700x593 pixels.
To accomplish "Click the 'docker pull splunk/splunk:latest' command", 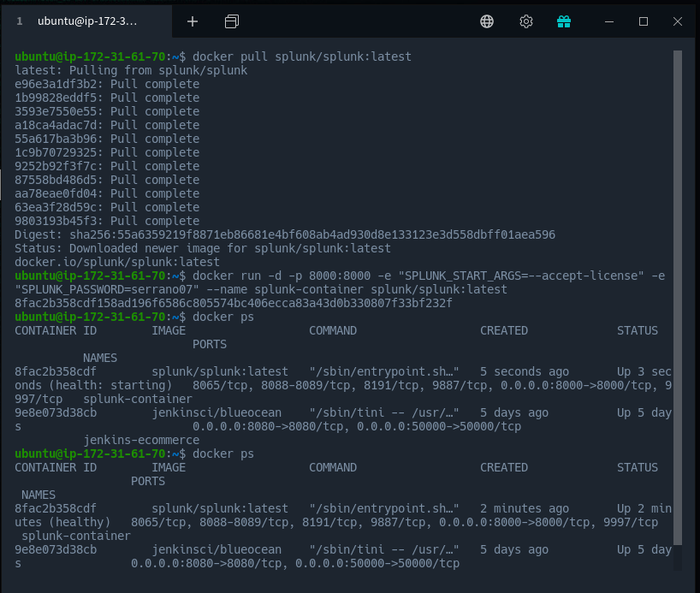I will tap(302, 56).
